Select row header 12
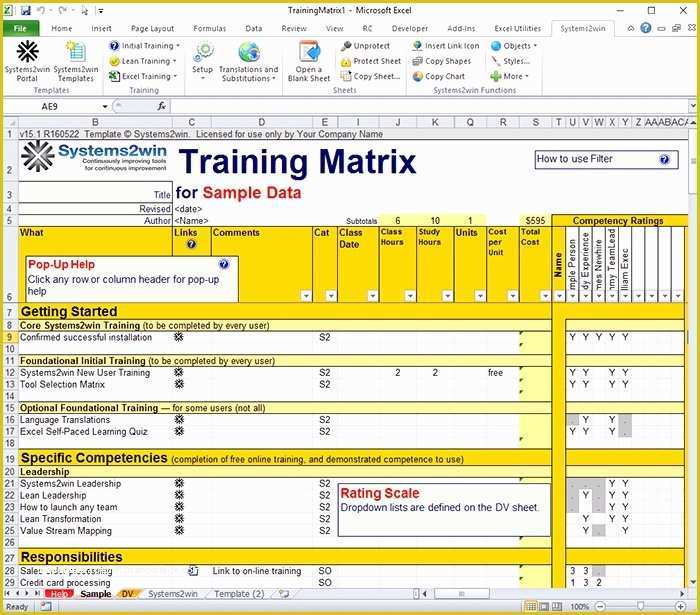The image size is (700, 615). click(10, 372)
